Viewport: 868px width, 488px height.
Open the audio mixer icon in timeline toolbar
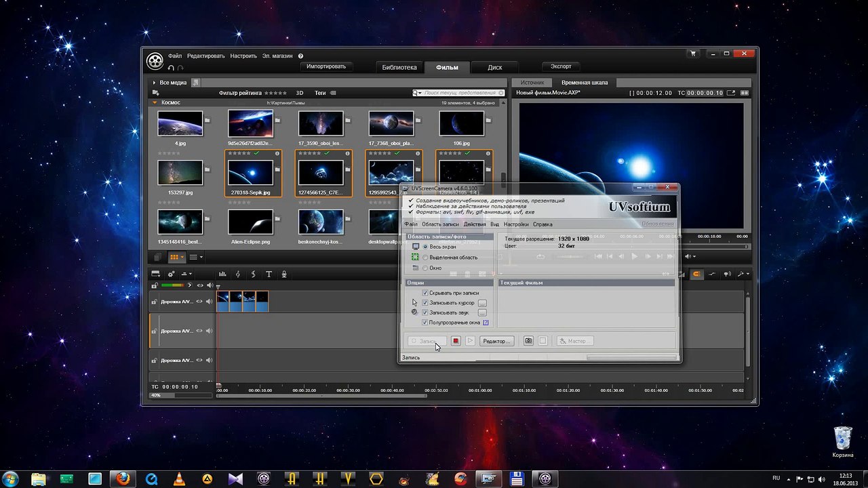(222, 274)
